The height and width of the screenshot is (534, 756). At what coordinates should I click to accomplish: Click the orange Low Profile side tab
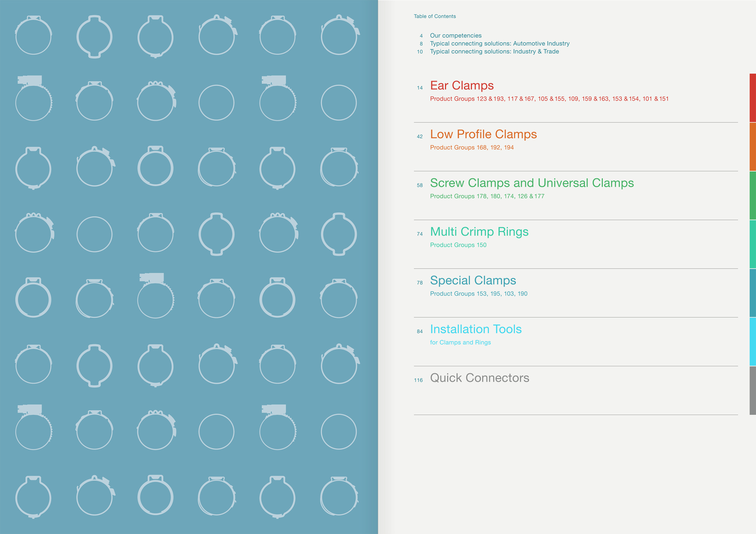coord(752,147)
